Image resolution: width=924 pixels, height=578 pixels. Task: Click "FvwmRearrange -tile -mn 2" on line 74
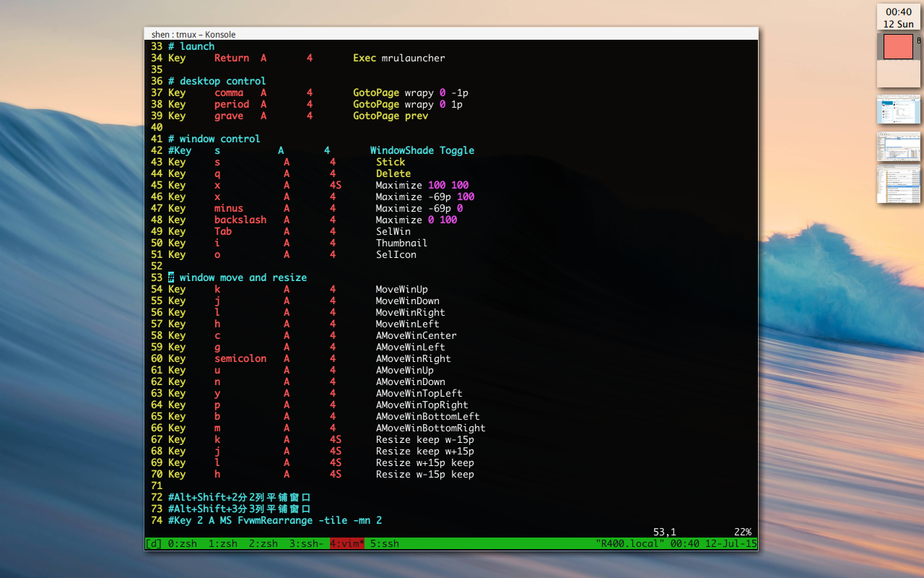coord(310,520)
